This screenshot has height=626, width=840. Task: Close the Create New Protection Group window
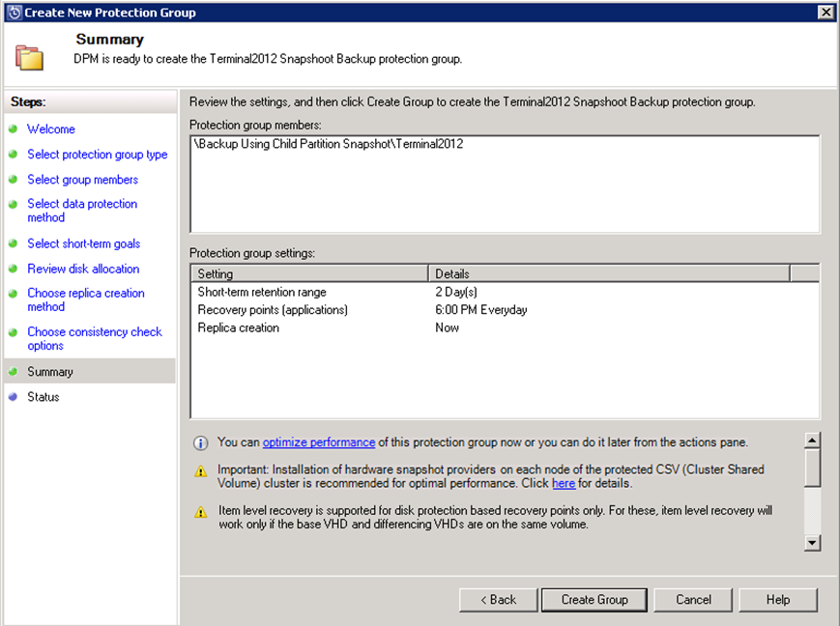tap(826, 12)
